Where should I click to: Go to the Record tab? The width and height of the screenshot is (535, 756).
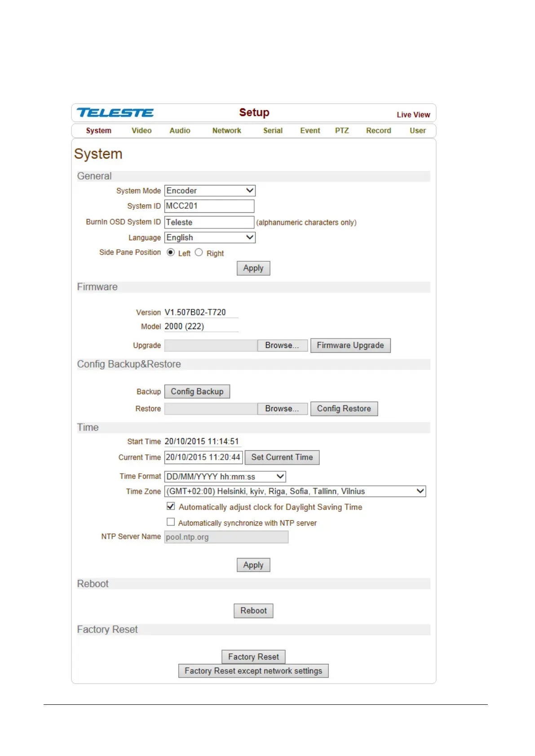[x=379, y=131]
